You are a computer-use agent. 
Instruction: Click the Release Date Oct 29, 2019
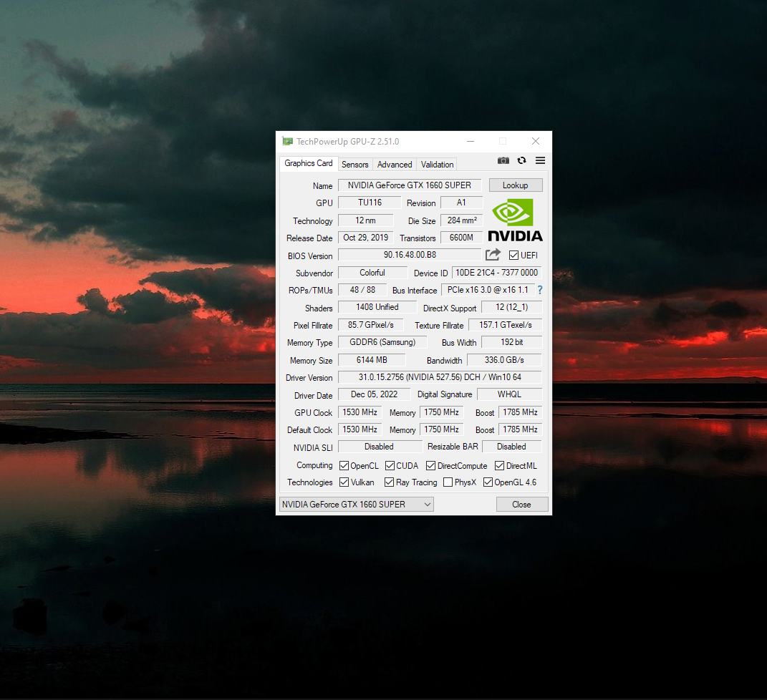[366, 238]
